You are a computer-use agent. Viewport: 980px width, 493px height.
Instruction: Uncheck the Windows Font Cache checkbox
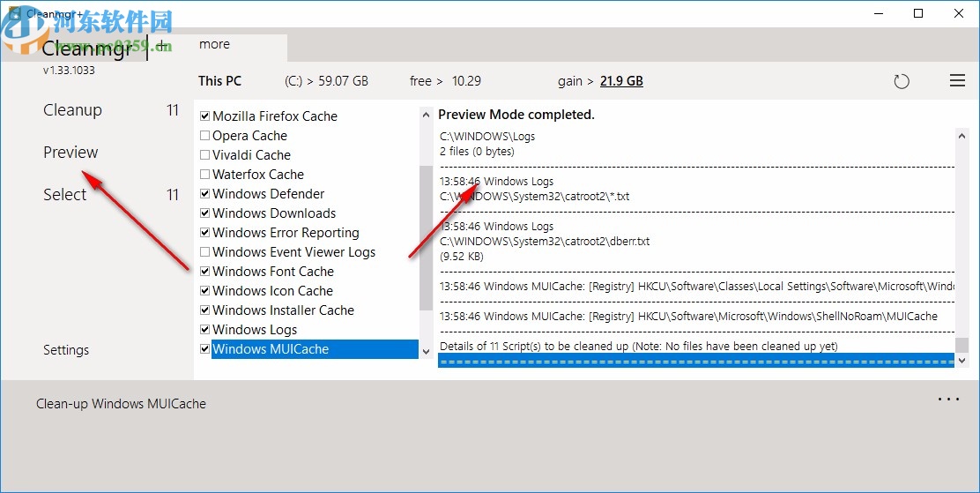pos(204,272)
